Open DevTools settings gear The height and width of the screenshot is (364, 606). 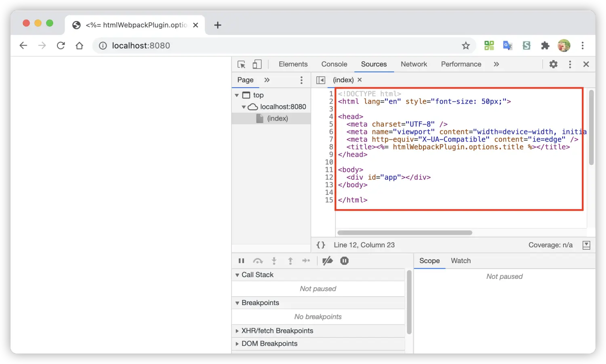coord(553,64)
